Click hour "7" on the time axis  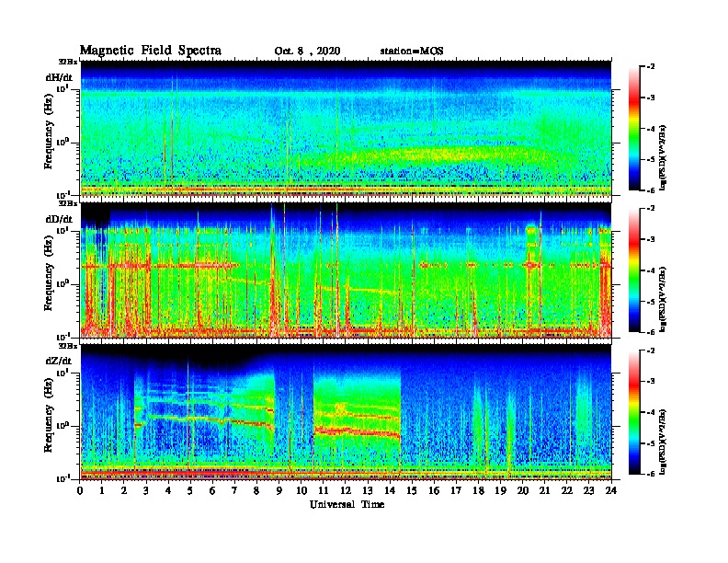(235, 490)
